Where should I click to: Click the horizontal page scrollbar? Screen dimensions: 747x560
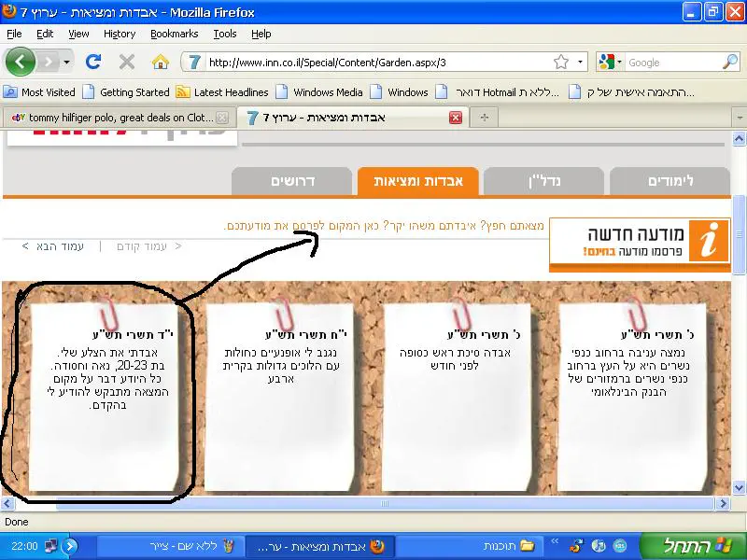pos(383,504)
